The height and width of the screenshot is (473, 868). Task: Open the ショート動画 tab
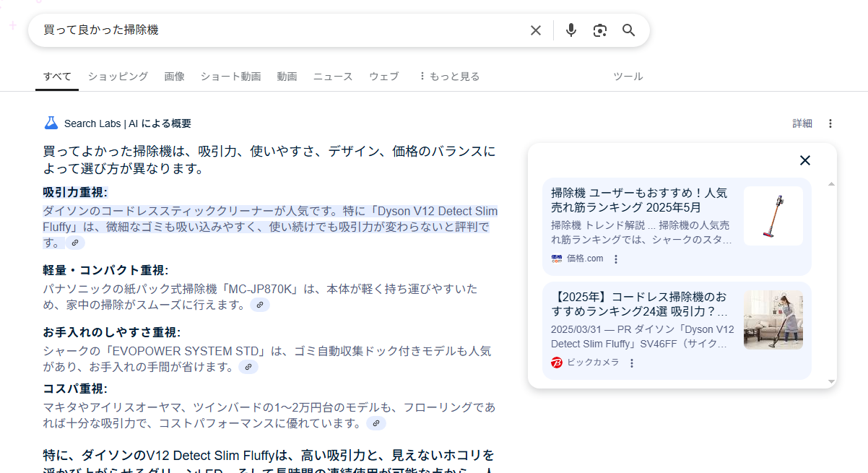pyautogui.click(x=230, y=77)
